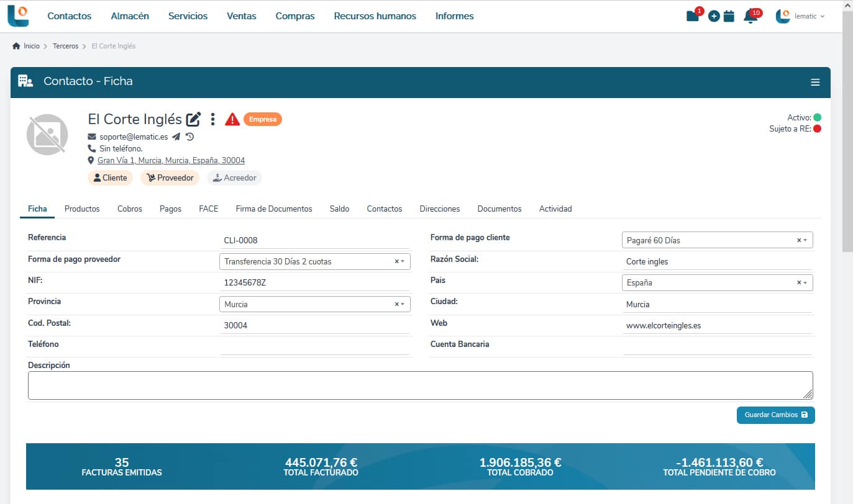Open the Informes top menu
This screenshot has height=504, width=853.
pos(455,16)
